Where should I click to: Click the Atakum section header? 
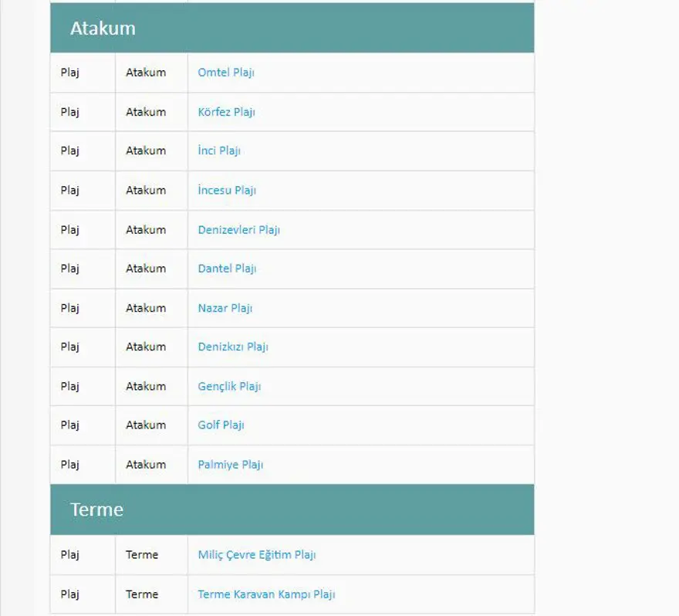pos(103,29)
